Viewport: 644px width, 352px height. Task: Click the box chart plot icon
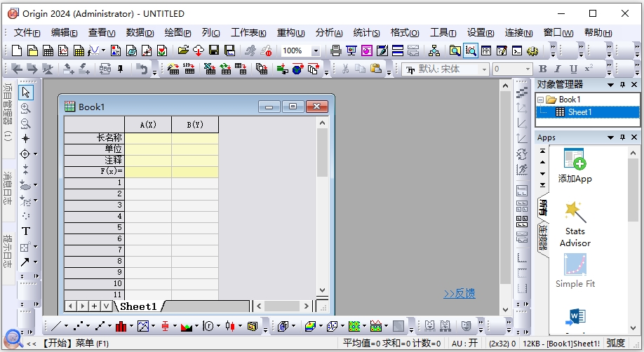pyautogui.click(x=165, y=327)
